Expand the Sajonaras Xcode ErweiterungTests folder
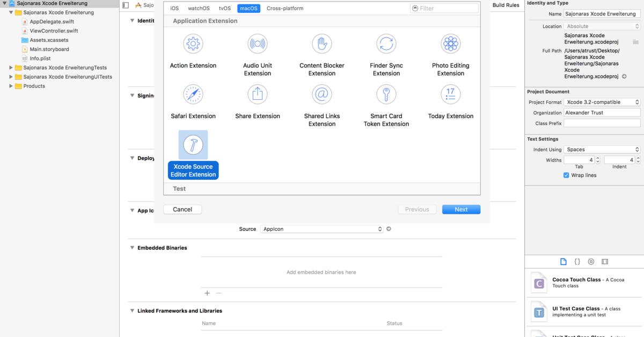Screen dimensions: 644x337 click(x=11, y=68)
